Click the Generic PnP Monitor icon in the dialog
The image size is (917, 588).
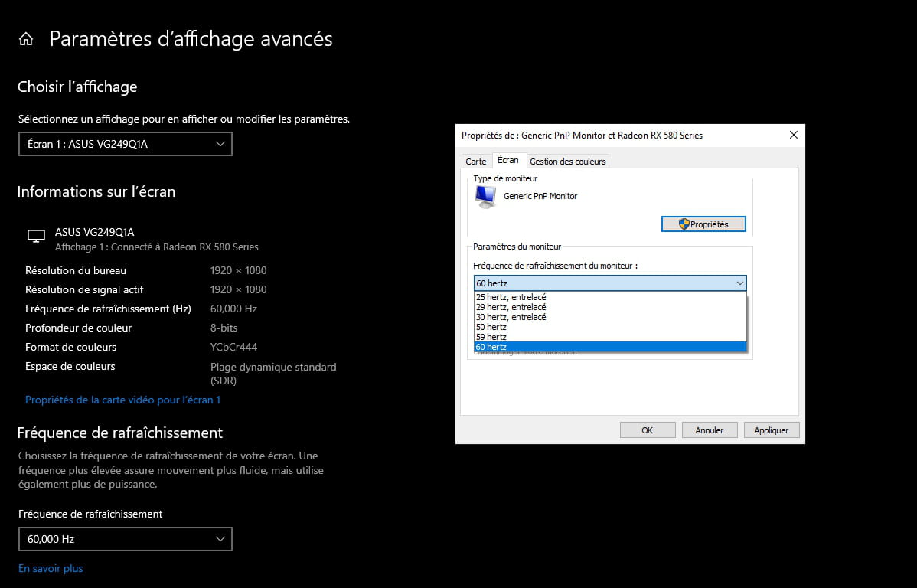point(485,197)
